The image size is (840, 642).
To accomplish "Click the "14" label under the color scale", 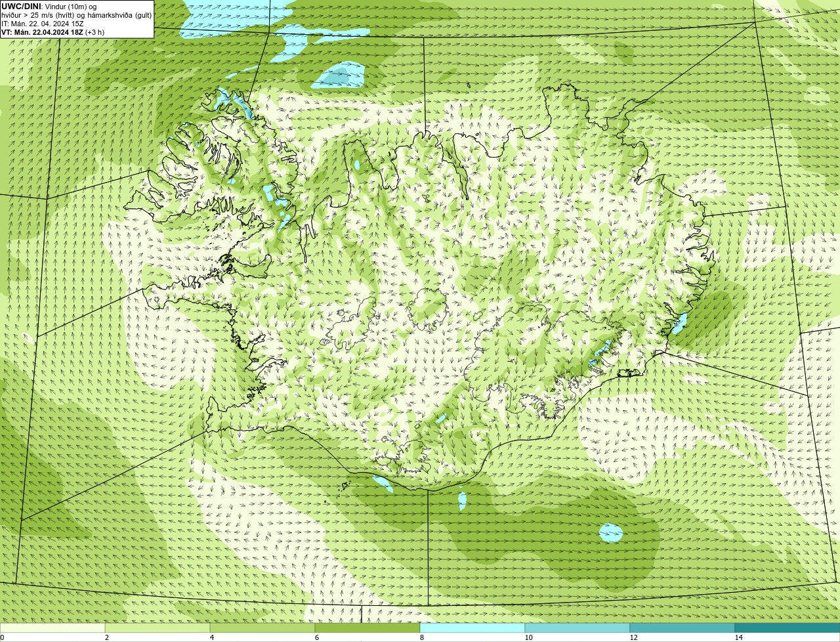I will (738, 637).
